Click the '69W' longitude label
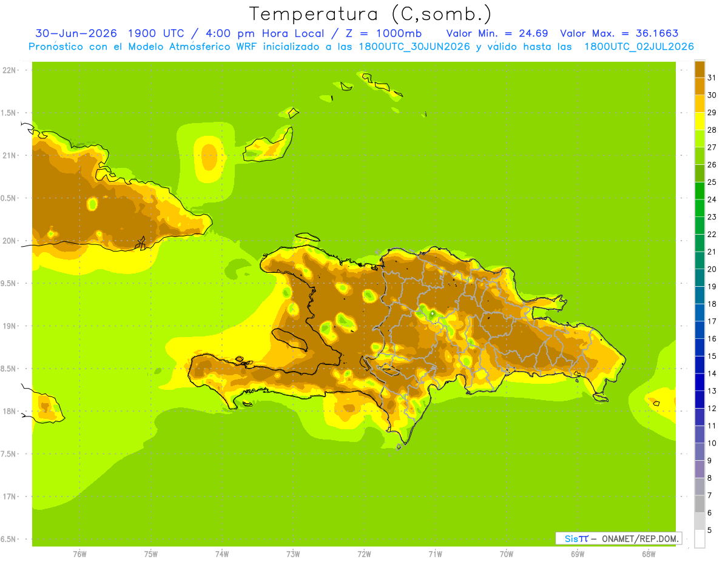728x562 pixels. click(578, 554)
